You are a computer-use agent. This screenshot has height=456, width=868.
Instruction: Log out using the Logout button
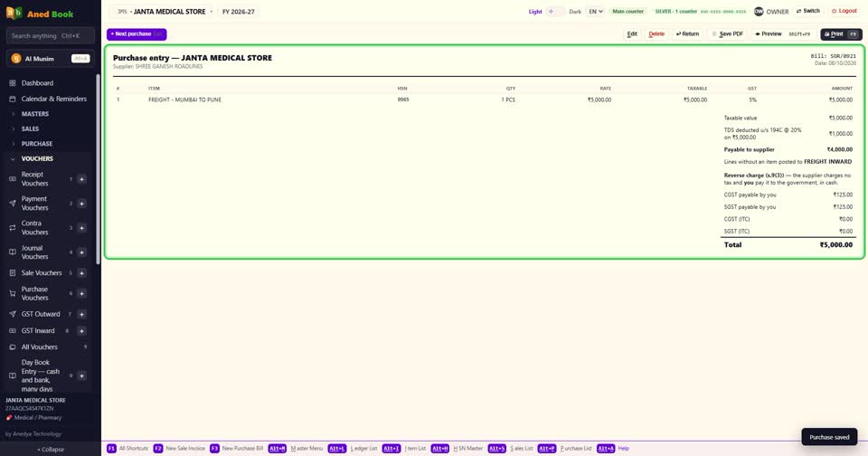click(844, 11)
